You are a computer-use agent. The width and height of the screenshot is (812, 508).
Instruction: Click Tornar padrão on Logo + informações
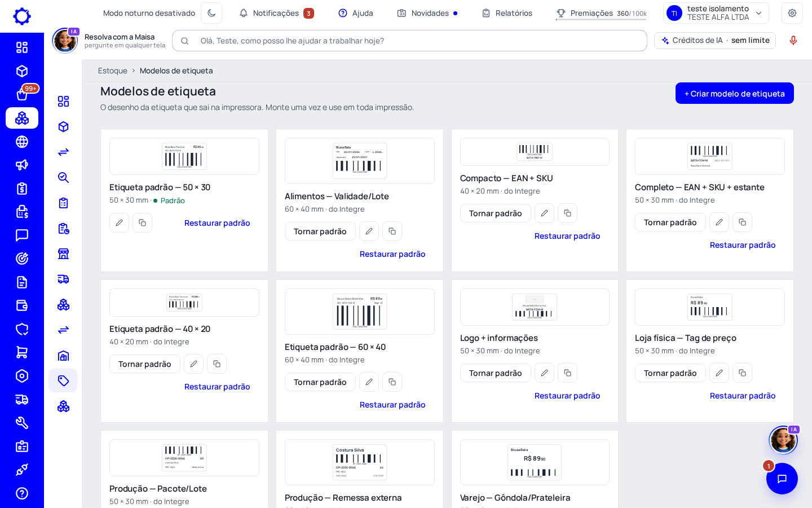pyautogui.click(x=496, y=373)
